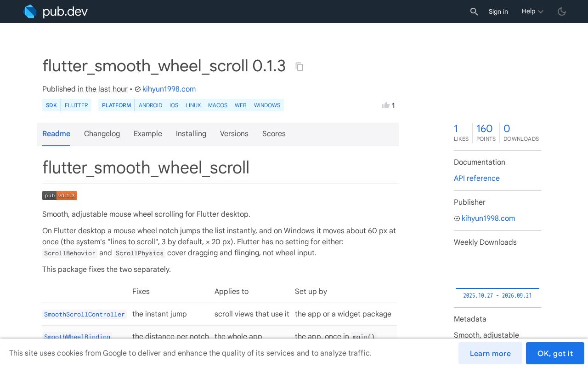Toggle dark mode moon icon
588x368 pixels.
562,11
